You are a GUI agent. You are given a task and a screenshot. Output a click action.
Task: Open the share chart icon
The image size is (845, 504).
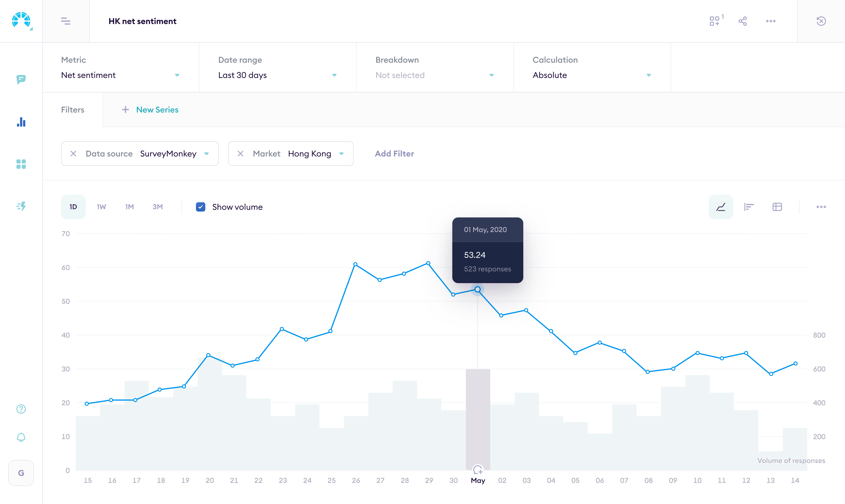pyautogui.click(x=743, y=21)
